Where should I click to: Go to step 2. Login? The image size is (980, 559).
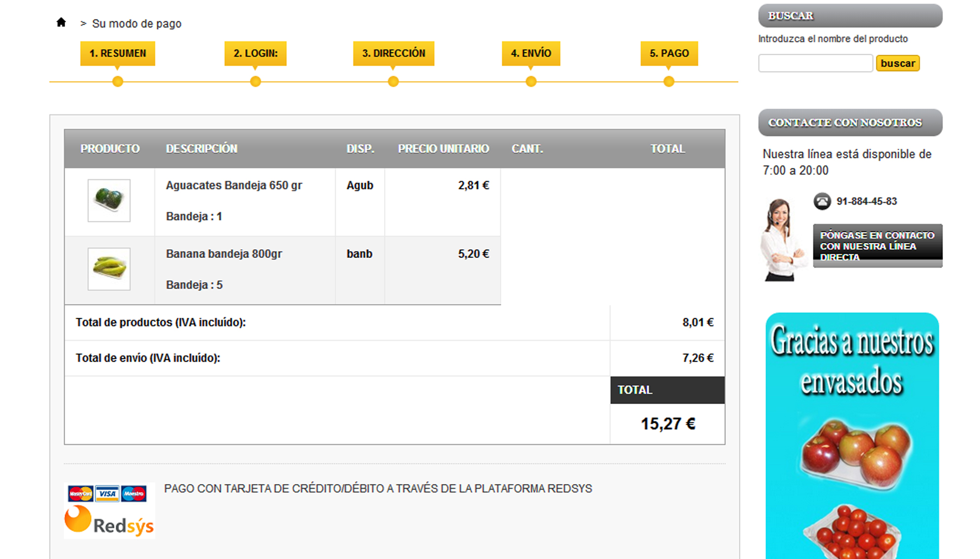(x=255, y=53)
